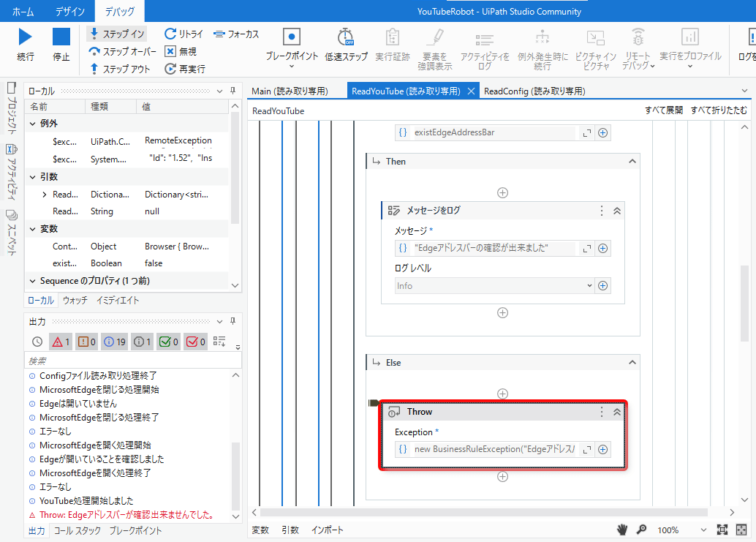Screen dimensions: 756x542
Task: Switch to ブレークポイント bottom tab
Action: pos(135,531)
